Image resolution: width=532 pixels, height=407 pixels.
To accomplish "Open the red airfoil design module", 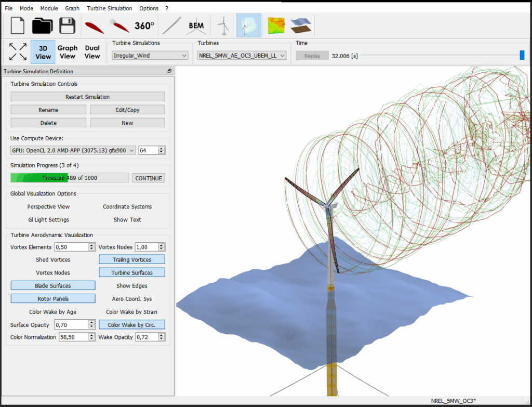I will [95, 26].
